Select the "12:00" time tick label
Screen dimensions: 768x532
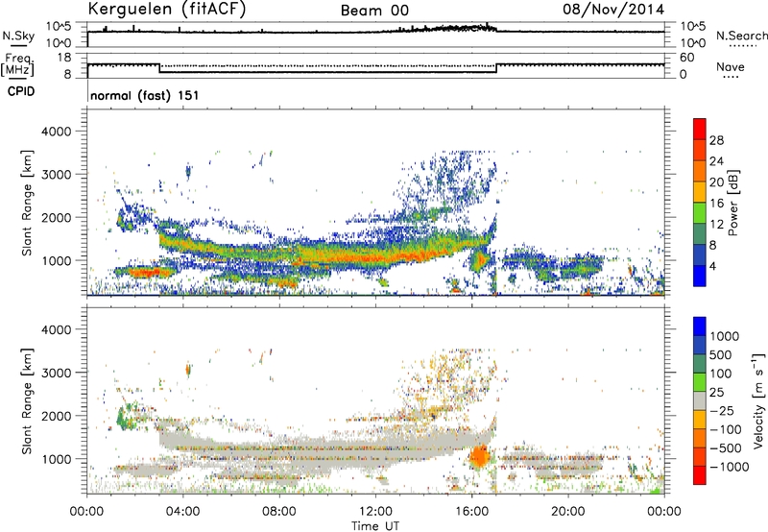(375, 512)
